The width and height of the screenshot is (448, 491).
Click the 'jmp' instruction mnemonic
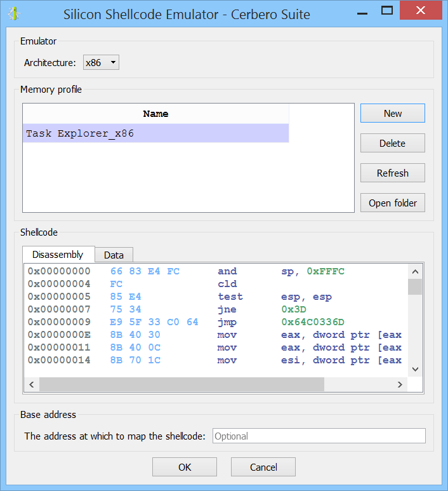tap(227, 322)
